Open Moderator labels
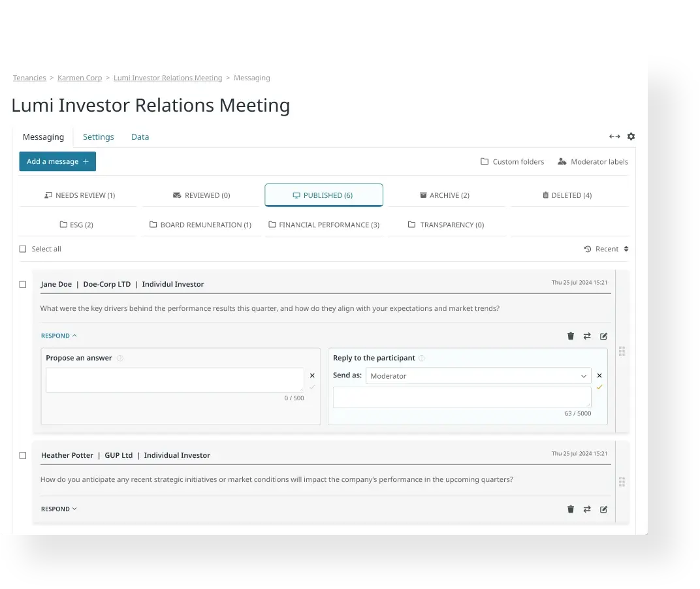 tap(592, 161)
